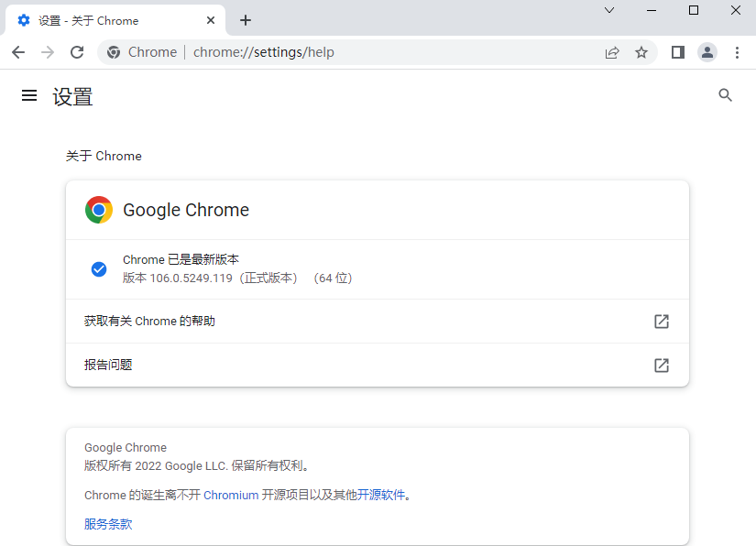Close the 设置 - 关于 Chrome tab
Image resolution: width=756 pixels, height=546 pixels.
[x=211, y=20]
